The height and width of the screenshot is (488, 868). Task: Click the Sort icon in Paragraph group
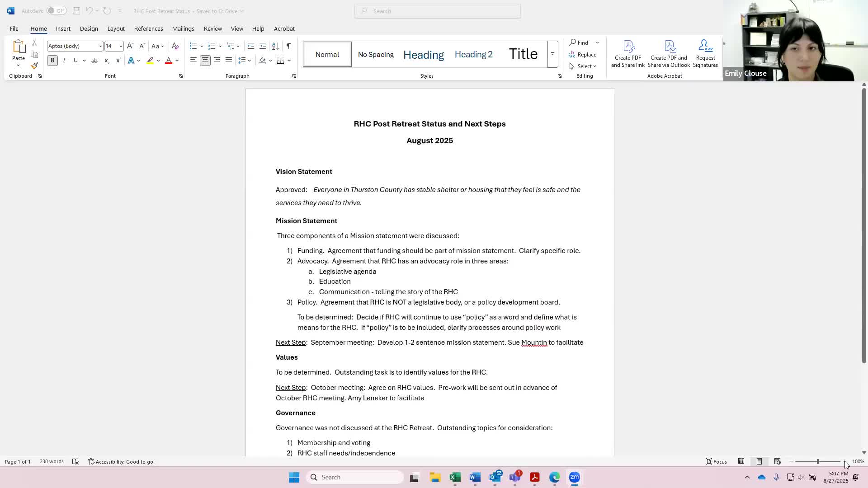click(x=275, y=46)
